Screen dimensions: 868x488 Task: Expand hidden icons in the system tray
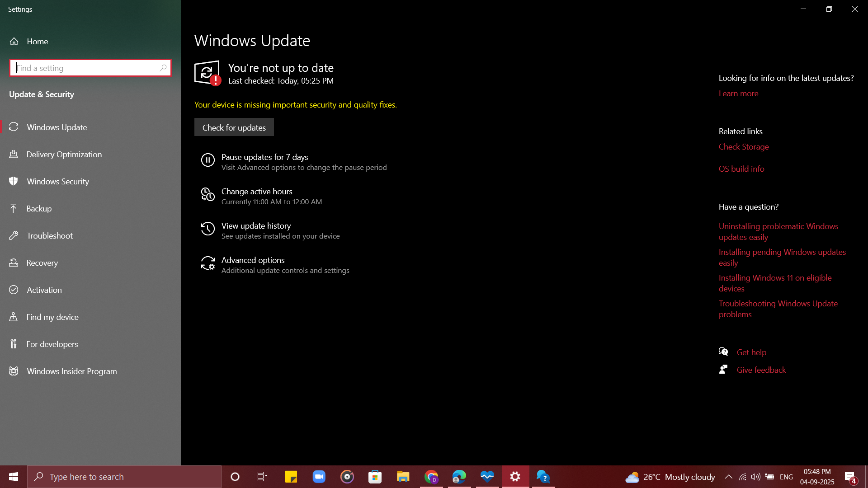pyautogui.click(x=728, y=476)
